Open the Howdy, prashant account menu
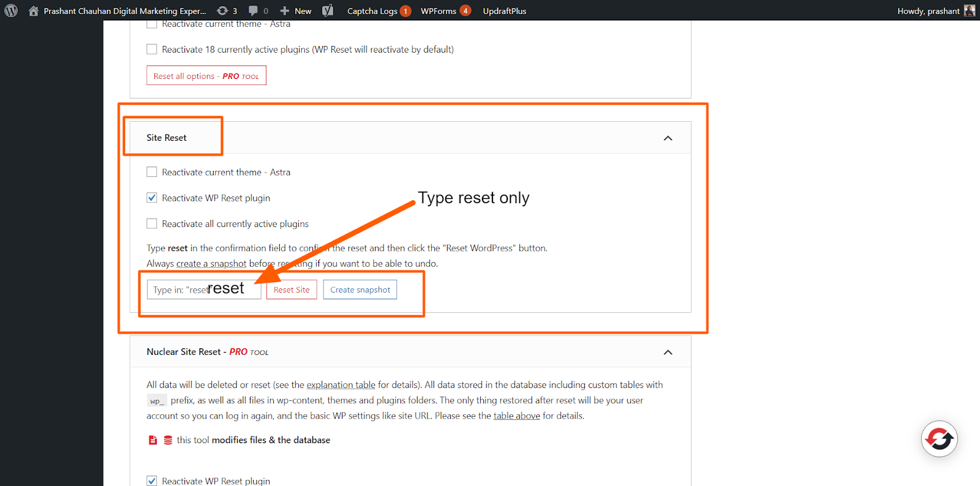 [936, 10]
